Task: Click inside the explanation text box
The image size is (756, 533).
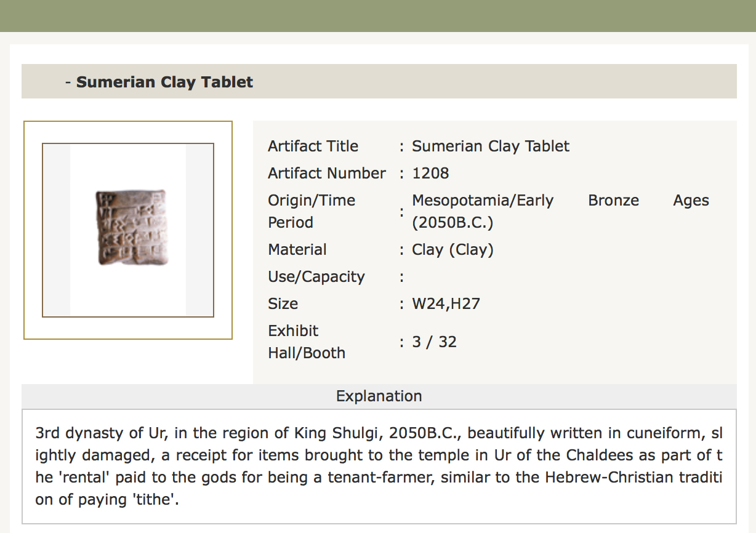Action: 379,465
